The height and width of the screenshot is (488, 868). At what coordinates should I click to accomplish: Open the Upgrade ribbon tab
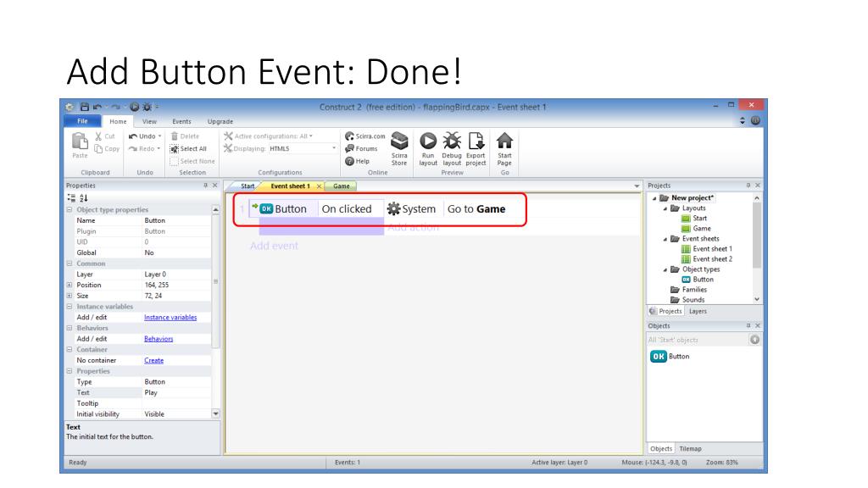[220, 121]
